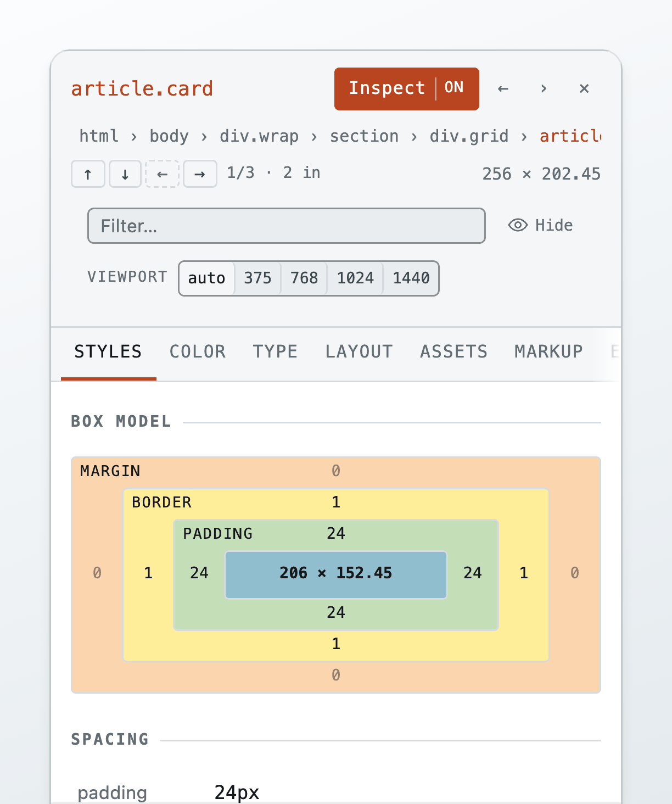Click the up arrow to select parent element
672x804 pixels.
tap(88, 174)
